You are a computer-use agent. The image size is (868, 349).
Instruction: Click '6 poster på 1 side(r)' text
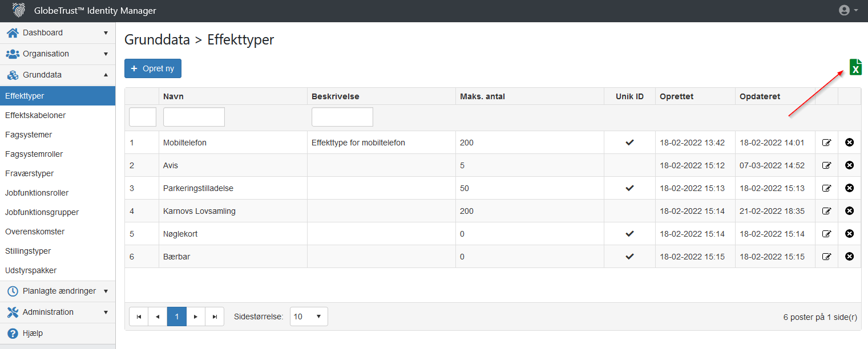click(820, 316)
